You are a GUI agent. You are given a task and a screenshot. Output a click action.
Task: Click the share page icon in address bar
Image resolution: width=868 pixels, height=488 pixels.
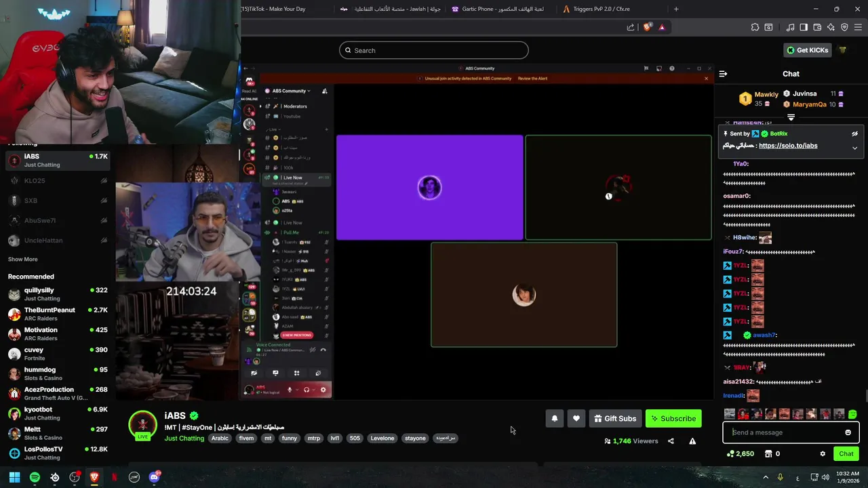point(631,27)
